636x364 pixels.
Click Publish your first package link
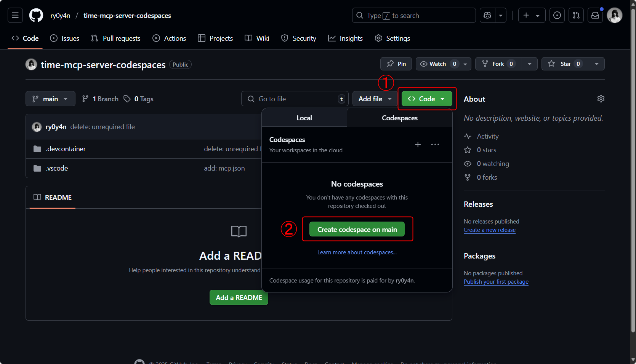point(496,282)
